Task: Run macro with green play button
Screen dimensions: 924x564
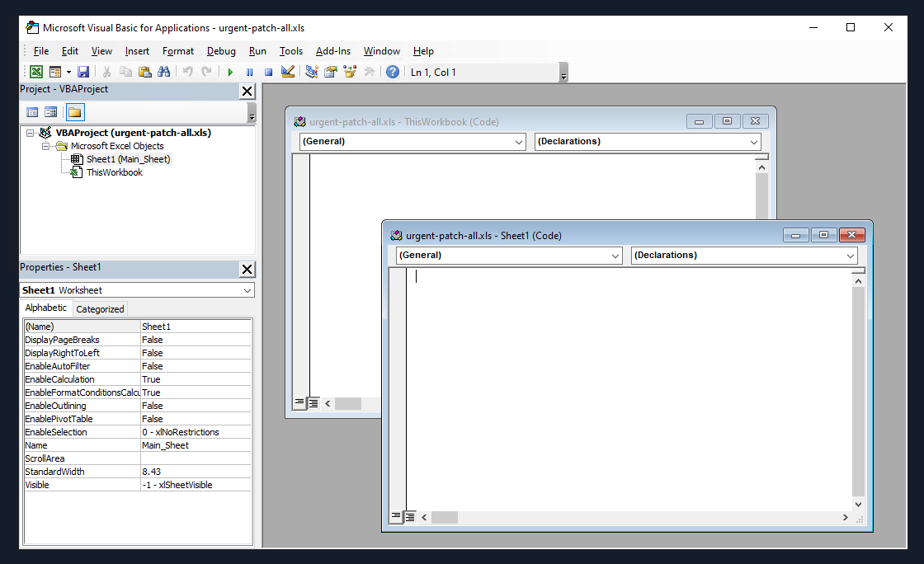Action: [230, 72]
